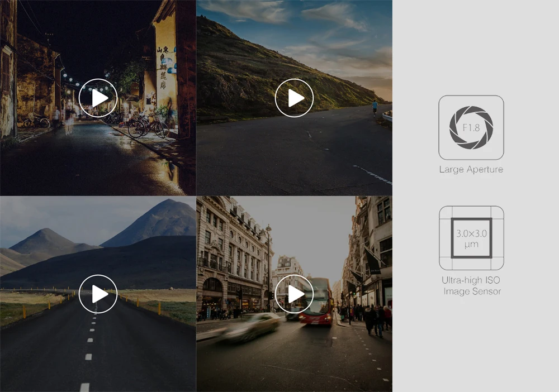Select the Large Aperture label
The width and height of the screenshot is (559, 392).
point(471,169)
